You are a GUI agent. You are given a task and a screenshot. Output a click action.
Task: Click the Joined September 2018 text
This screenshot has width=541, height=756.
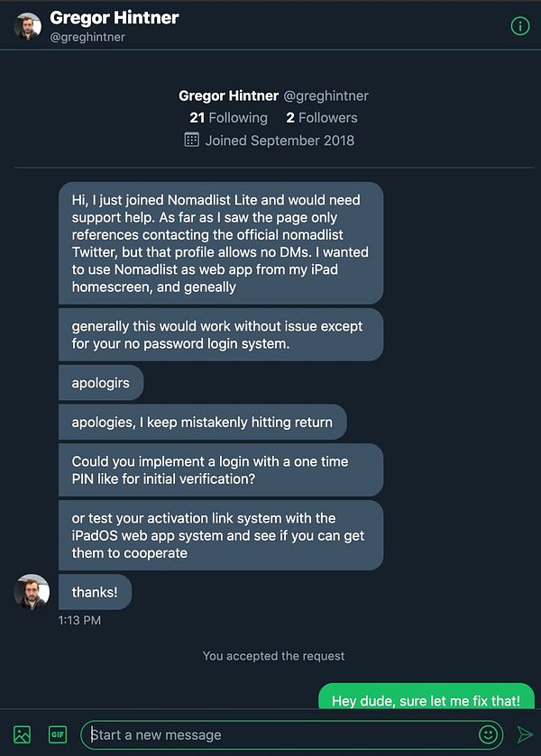point(280,140)
